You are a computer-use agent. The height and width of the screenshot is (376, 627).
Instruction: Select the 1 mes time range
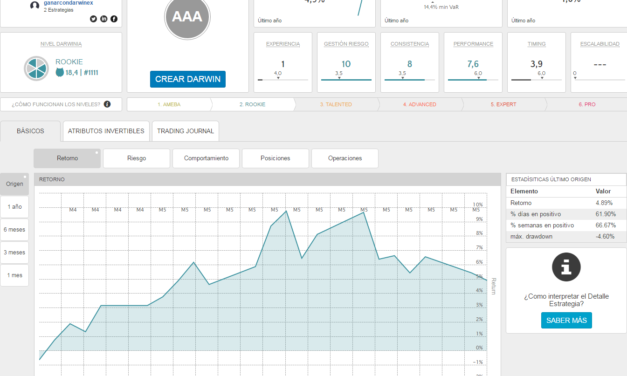(14, 275)
